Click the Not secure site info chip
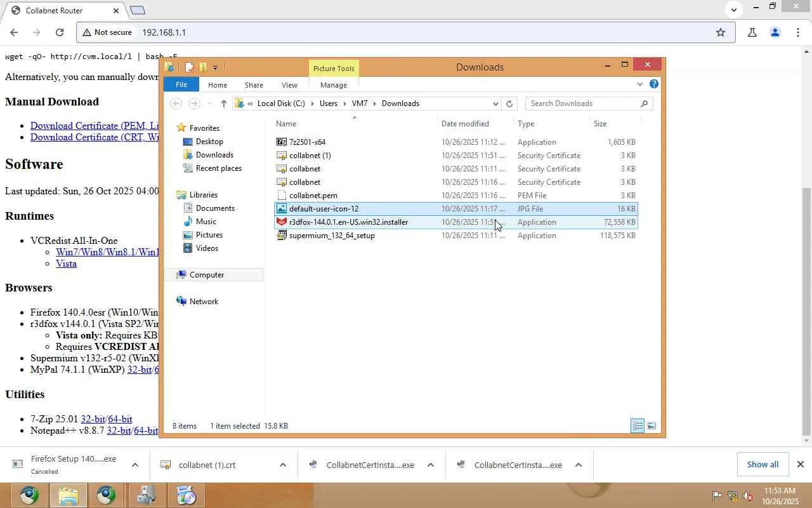812x508 pixels. point(107,32)
